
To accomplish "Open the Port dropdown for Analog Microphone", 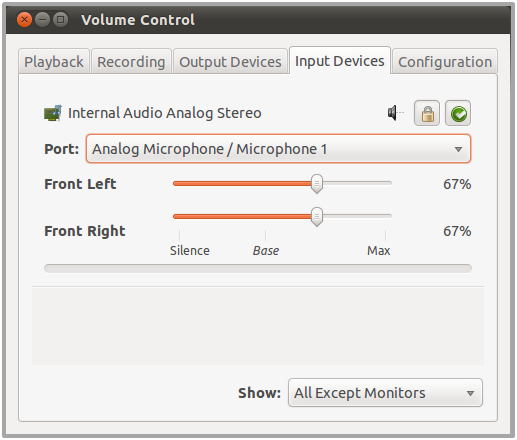I will pos(278,149).
